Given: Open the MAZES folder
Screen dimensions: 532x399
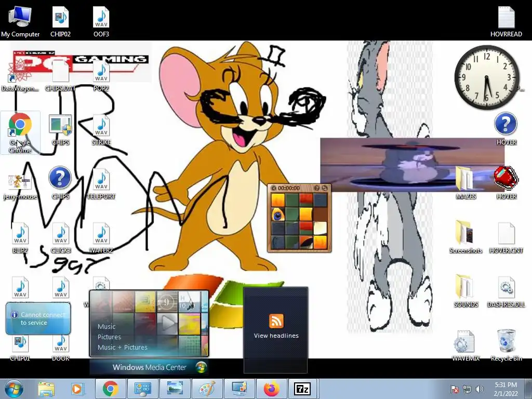Looking at the screenshot, I should click(x=465, y=182).
